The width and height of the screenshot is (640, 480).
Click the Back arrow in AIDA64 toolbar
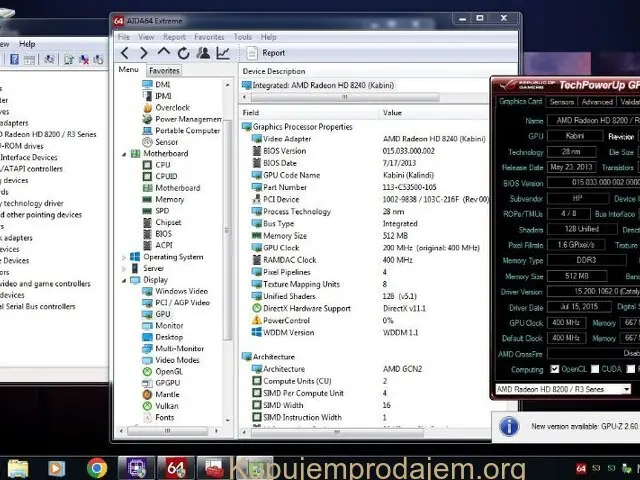(x=125, y=52)
